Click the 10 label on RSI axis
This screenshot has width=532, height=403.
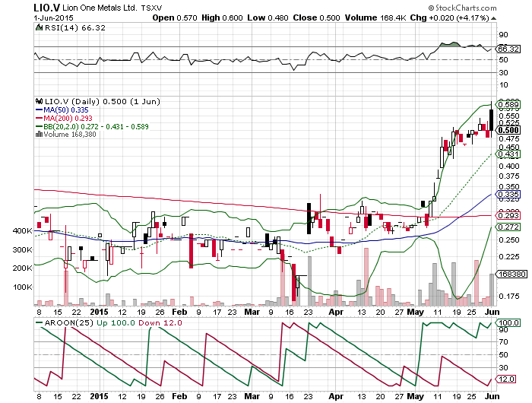pos(503,85)
